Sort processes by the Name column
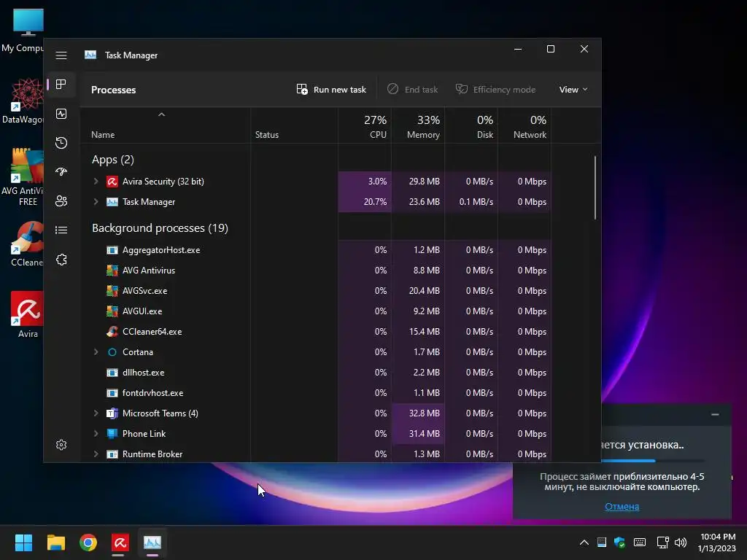The width and height of the screenshot is (747, 560). pos(103,135)
